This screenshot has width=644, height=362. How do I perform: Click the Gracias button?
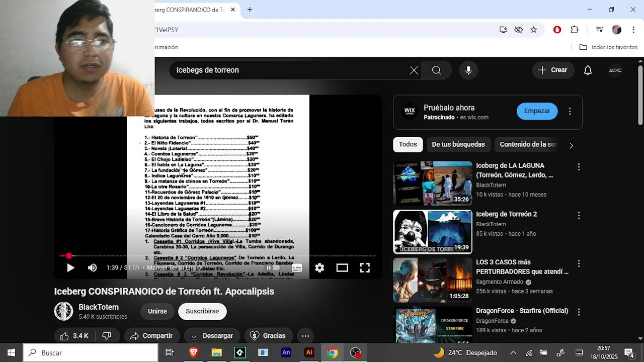[x=268, y=336]
